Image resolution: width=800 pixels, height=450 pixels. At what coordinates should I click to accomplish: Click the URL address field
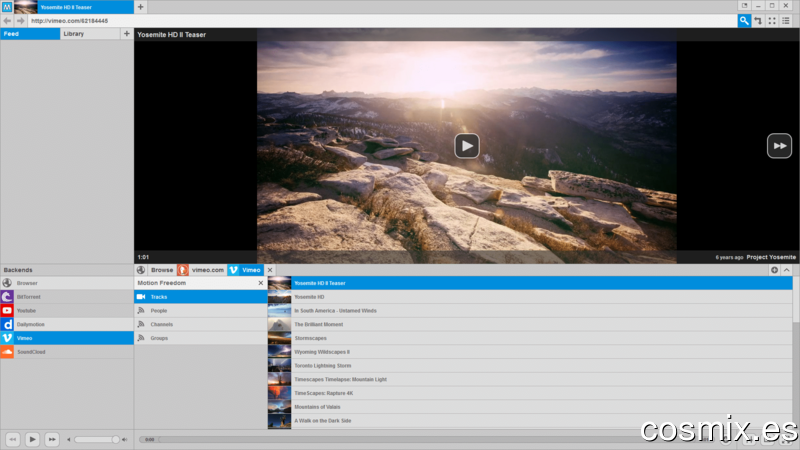382,21
